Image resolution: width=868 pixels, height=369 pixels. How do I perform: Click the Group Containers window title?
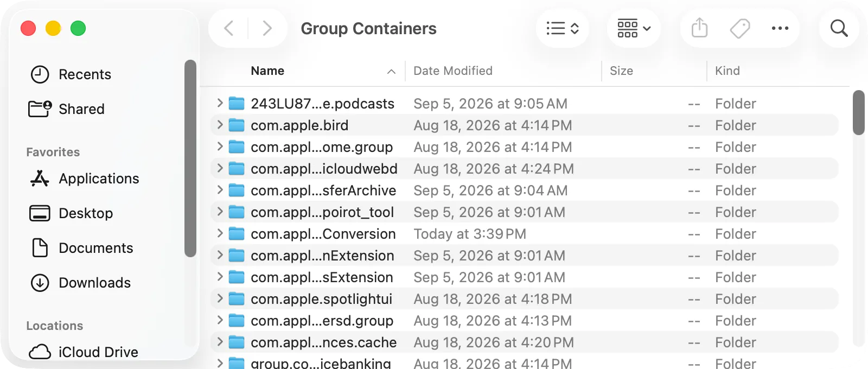(x=368, y=28)
